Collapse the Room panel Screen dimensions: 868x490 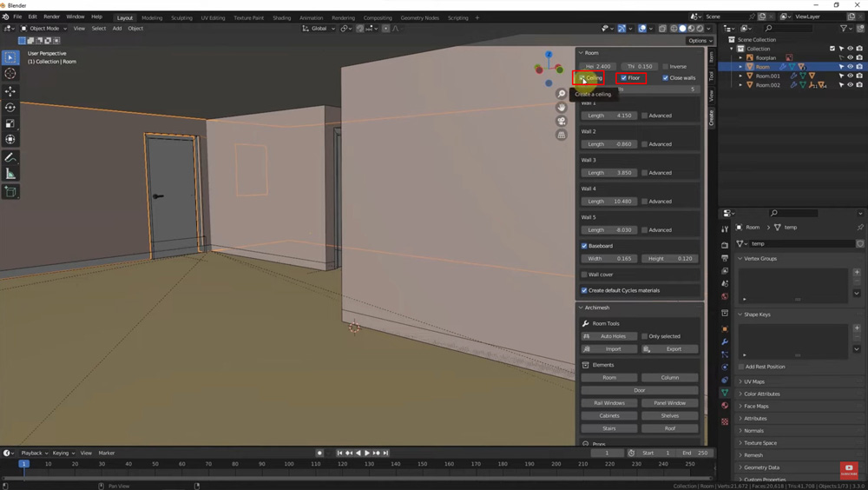pyautogui.click(x=581, y=53)
